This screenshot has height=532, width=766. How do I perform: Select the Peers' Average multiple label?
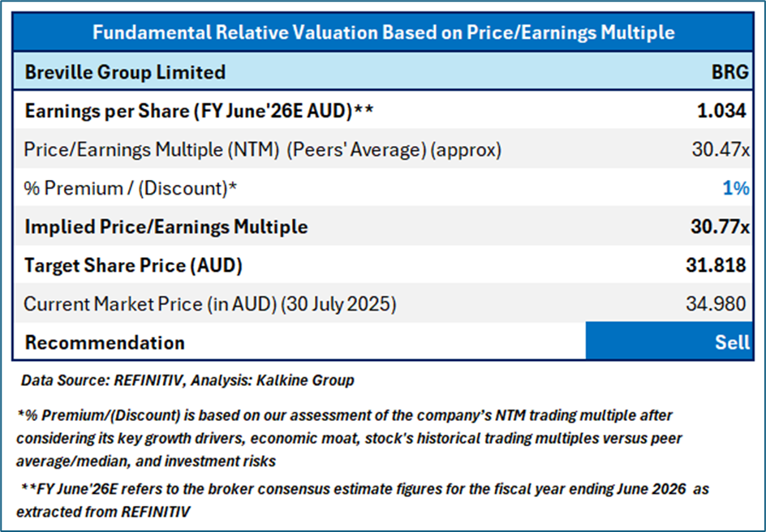[x=262, y=149]
